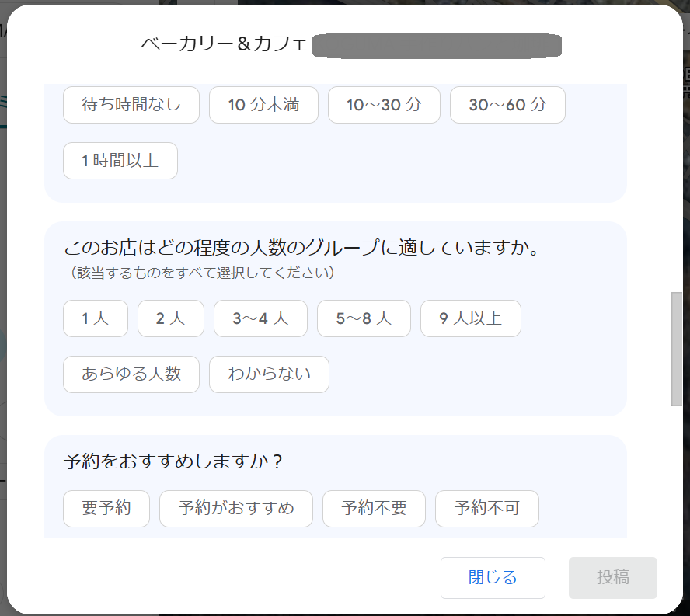Click the dialog's vertical scrollbar thumb
690x616 pixels.
[x=677, y=350]
